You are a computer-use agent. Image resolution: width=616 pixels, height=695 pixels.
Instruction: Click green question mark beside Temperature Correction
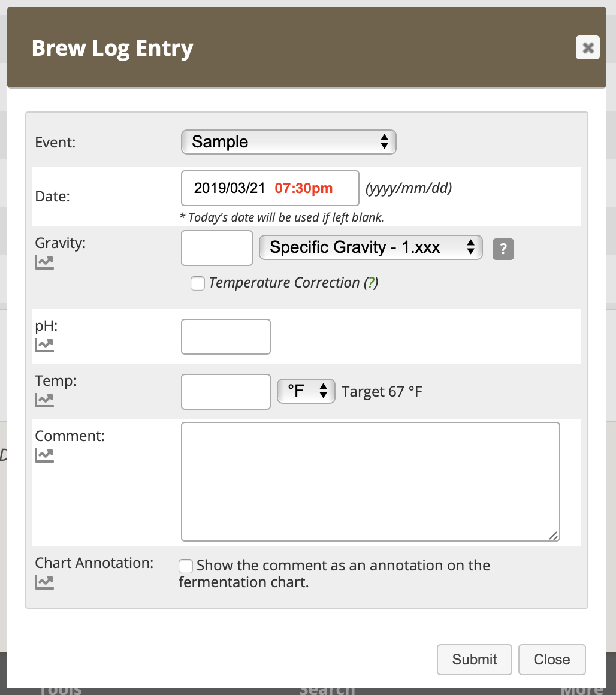(x=372, y=283)
